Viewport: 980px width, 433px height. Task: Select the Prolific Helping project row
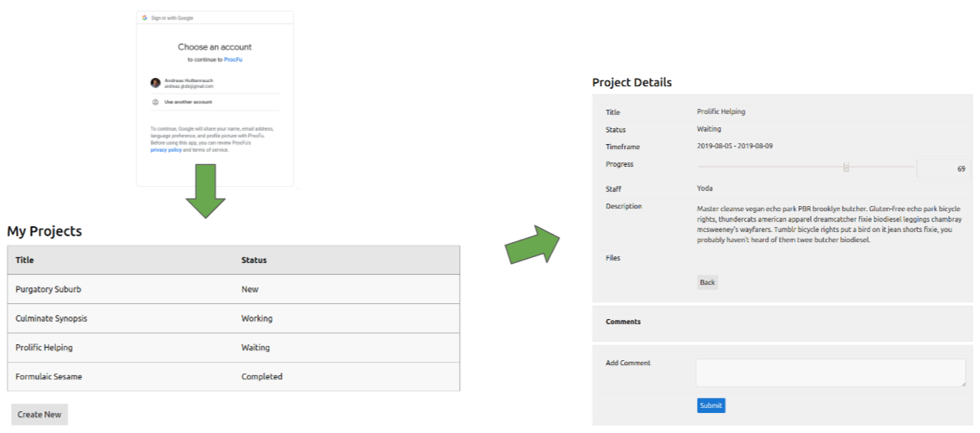pos(44,348)
